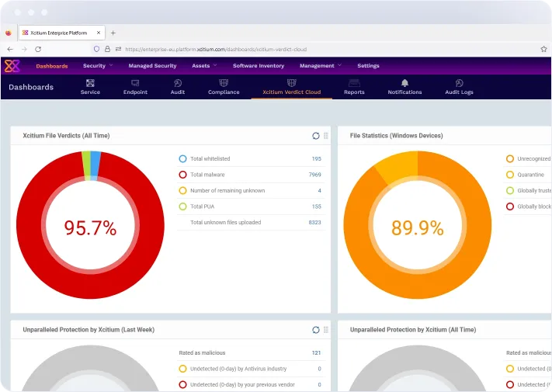Click 'Xcitium File Verdicts (All Time)' title
552x392 pixels.
(x=66, y=136)
